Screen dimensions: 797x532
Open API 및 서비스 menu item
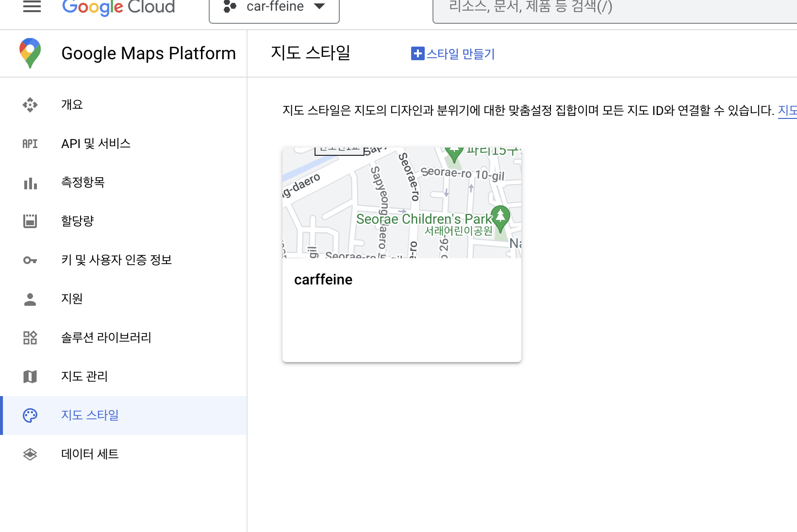coord(123,144)
